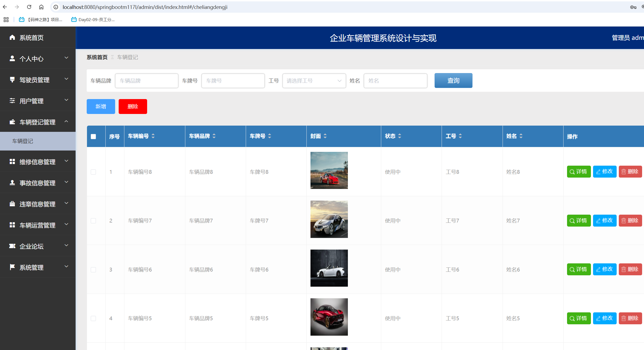644x350 pixels.
Task: Click the flag icon beside 系统管理
Action: click(12, 267)
